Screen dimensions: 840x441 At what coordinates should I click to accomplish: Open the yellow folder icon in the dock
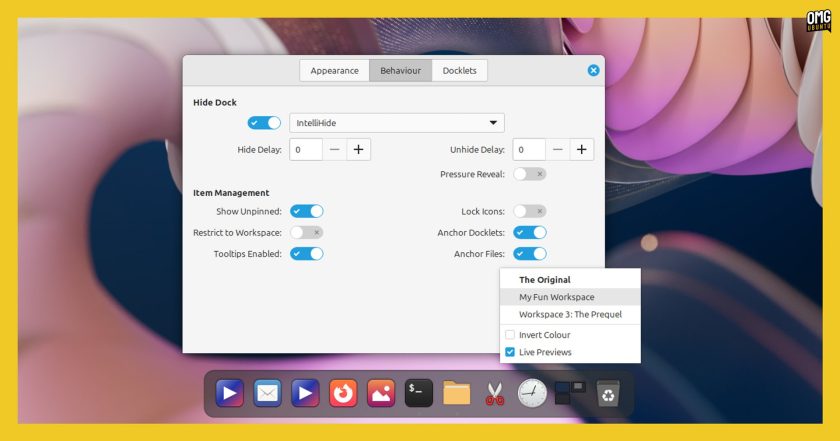pyautogui.click(x=456, y=394)
